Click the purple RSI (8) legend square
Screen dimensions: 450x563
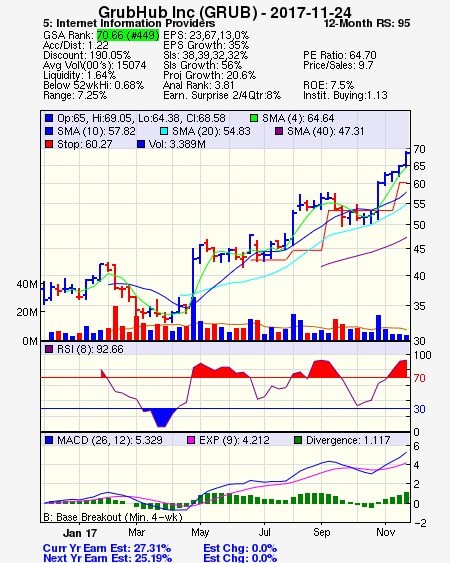coord(49,349)
